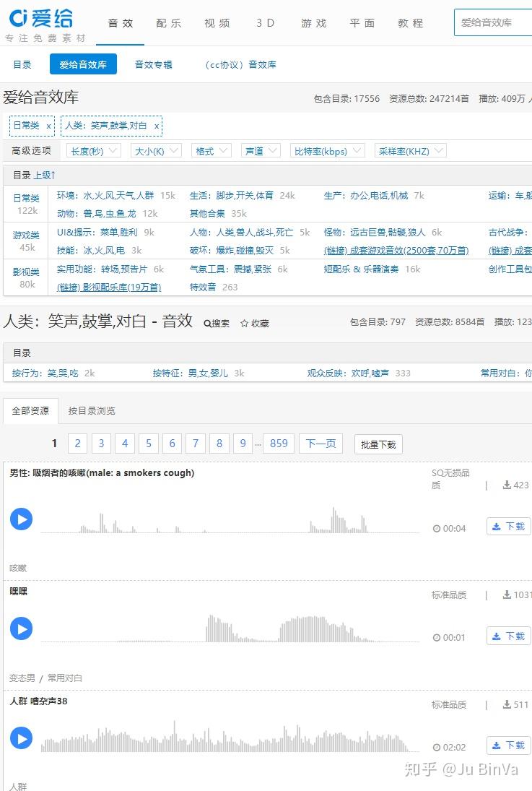Open 观众反映: 欢呼,嘘声 subcategory
The image size is (532, 791).
point(348,373)
